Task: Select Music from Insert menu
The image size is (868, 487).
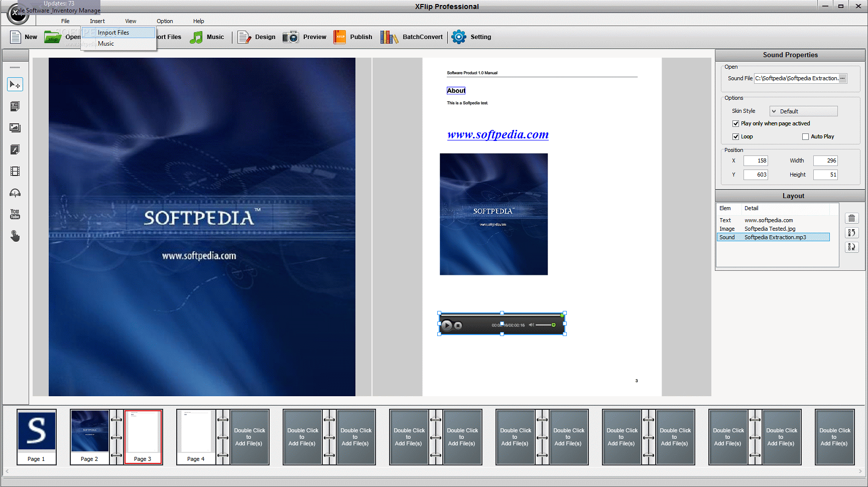Action: coord(118,44)
